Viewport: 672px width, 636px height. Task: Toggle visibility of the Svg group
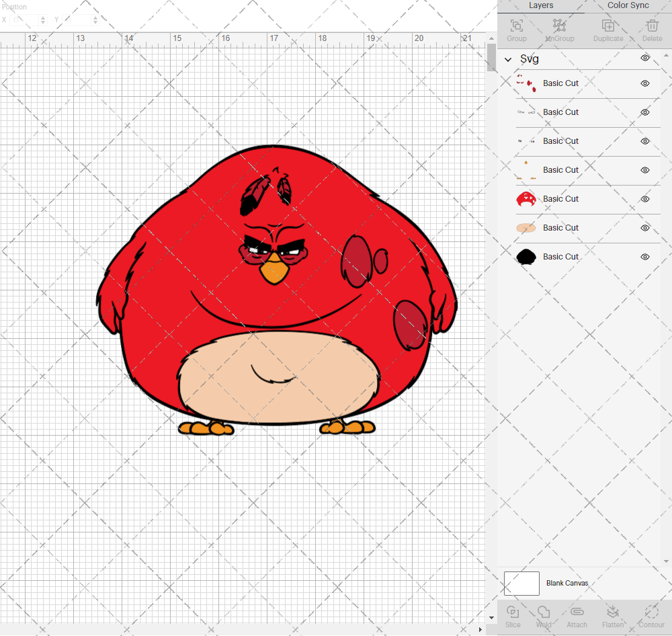click(x=645, y=58)
